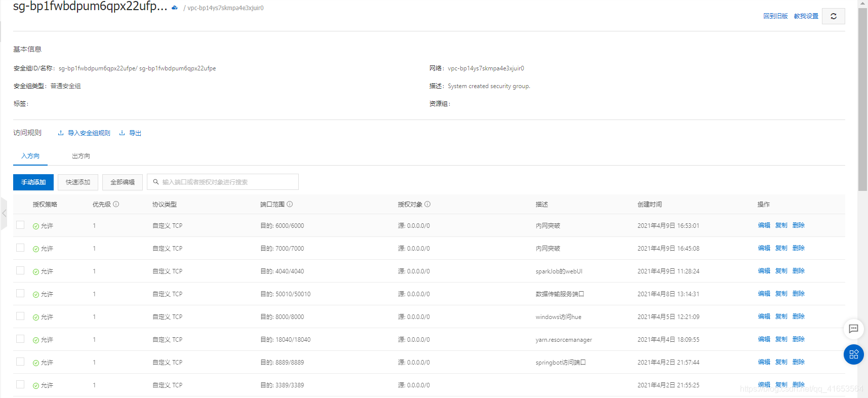Select checkbox for port 8889/8889 rule
The height and width of the screenshot is (398, 868).
pyautogui.click(x=20, y=362)
